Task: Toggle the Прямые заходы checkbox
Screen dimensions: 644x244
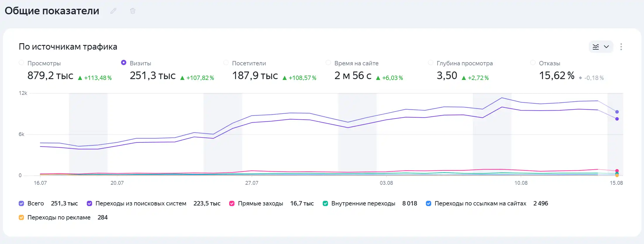Action: point(232,203)
